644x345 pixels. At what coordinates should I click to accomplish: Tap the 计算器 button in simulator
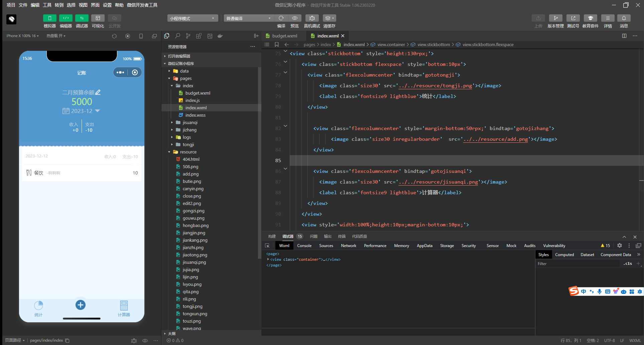coord(124,308)
